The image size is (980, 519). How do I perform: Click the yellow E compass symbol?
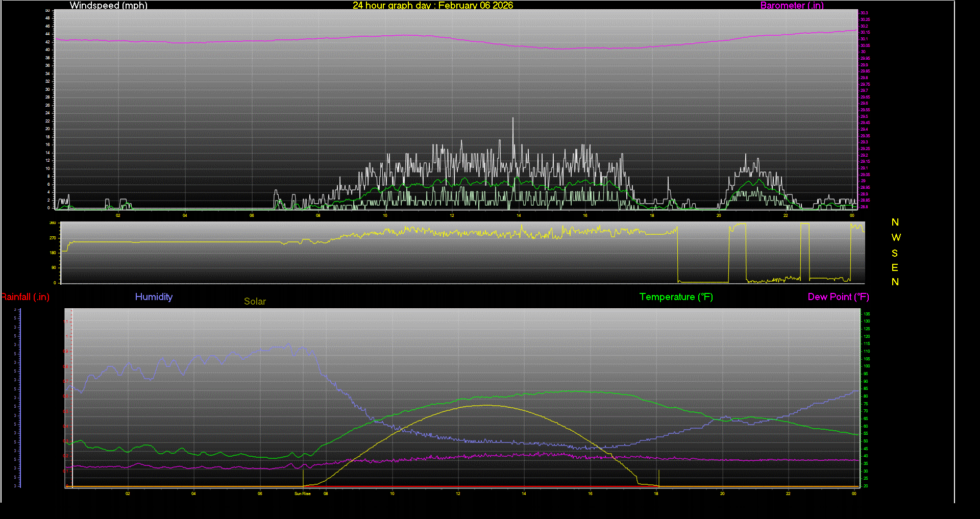pyautogui.click(x=895, y=267)
